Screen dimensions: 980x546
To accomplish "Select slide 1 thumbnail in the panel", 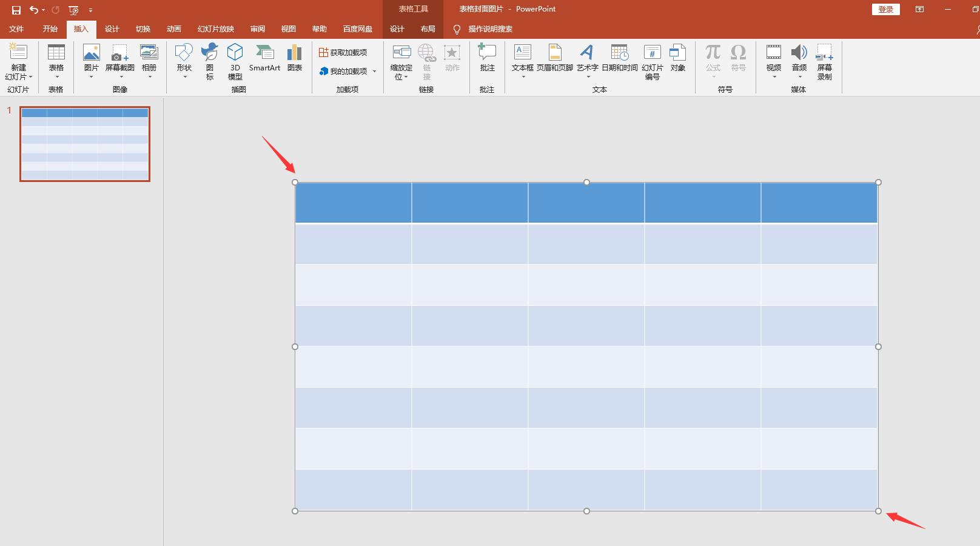I will pos(85,144).
